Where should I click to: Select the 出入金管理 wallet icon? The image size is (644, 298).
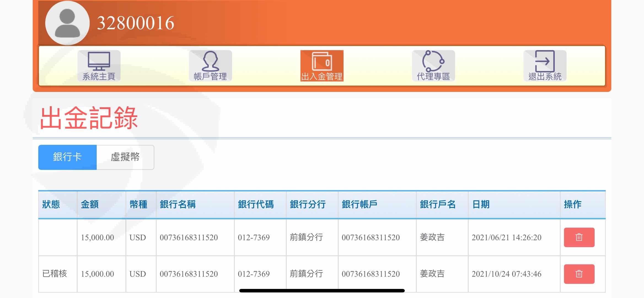pyautogui.click(x=322, y=65)
